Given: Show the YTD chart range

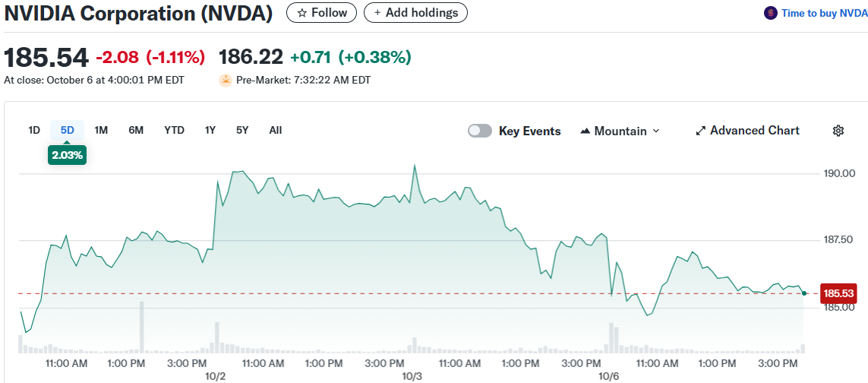Looking at the screenshot, I should [x=174, y=130].
